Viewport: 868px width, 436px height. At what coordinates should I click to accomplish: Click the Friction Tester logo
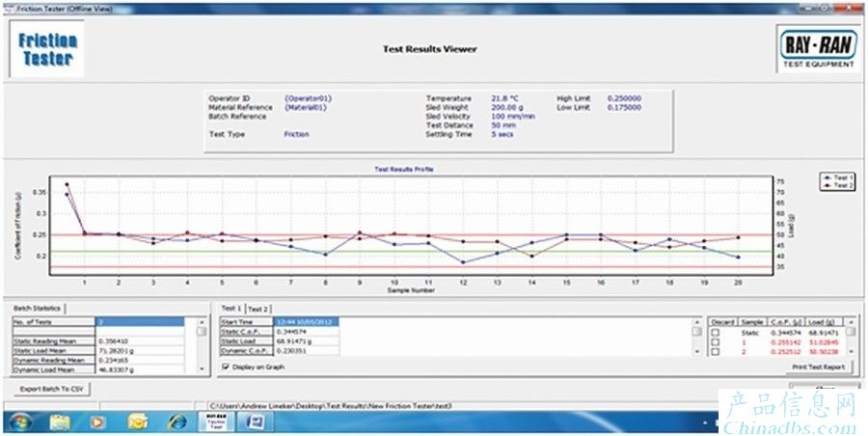click(x=47, y=49)
